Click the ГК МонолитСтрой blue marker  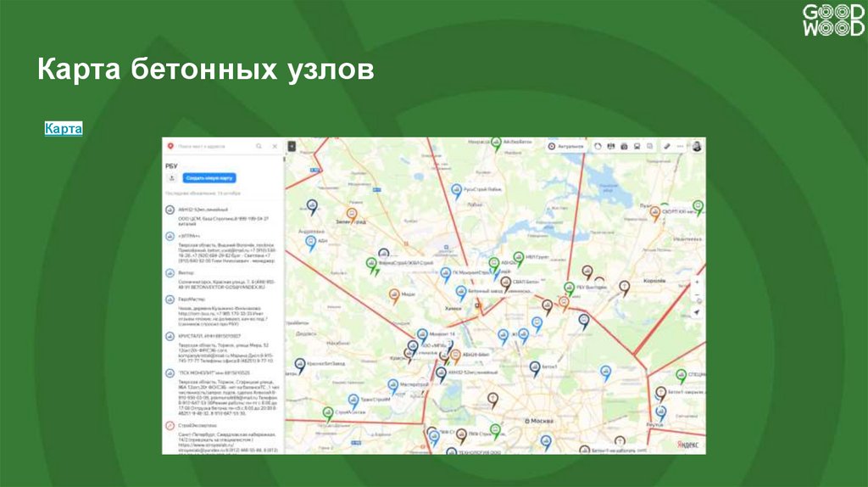(x=446, y=274)
